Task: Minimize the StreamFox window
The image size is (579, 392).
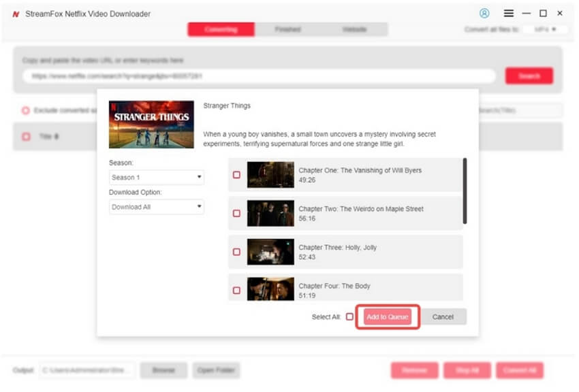Action: click(x=526, y=14)
